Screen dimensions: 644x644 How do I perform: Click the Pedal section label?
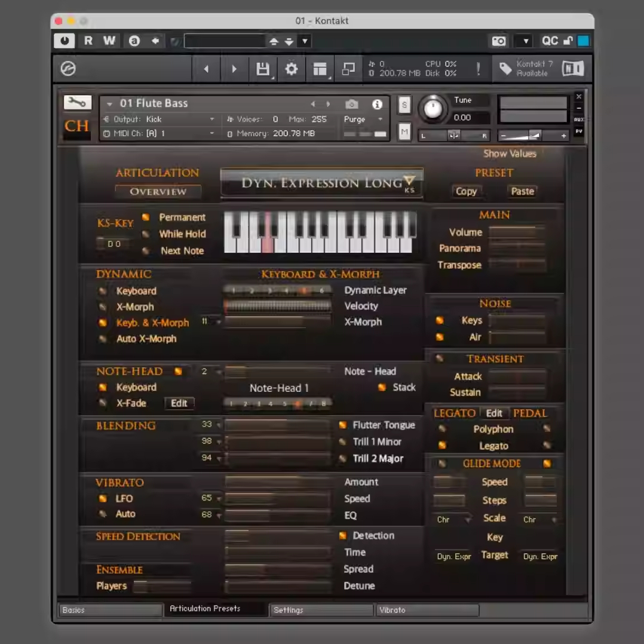pos(530,413)
